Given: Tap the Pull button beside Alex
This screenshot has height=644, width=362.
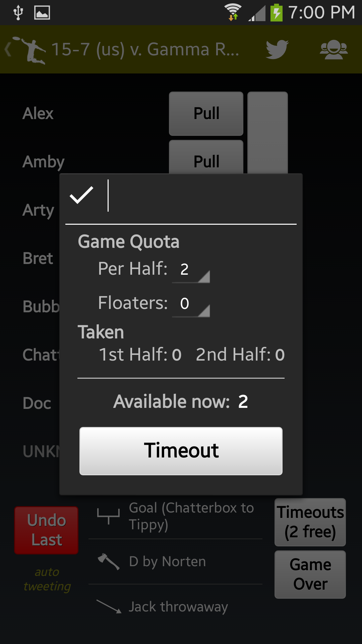Looking at the screenshot, I should 206,114.
